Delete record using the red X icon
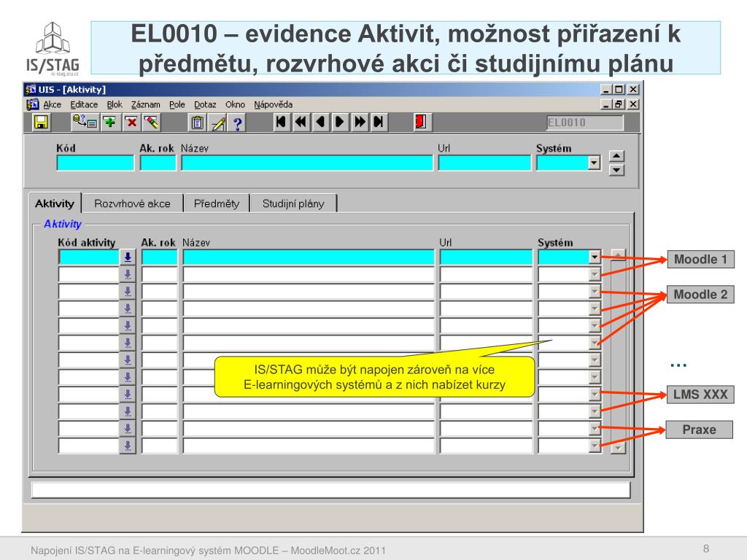This screenshot has height=560, width=747. [x=131, y=122]
